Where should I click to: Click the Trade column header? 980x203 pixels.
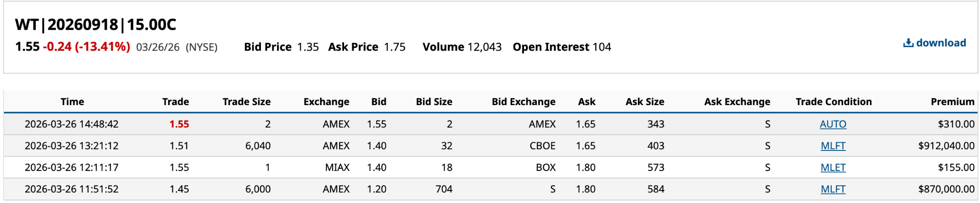pyautogui.click(x=175, y=102)
